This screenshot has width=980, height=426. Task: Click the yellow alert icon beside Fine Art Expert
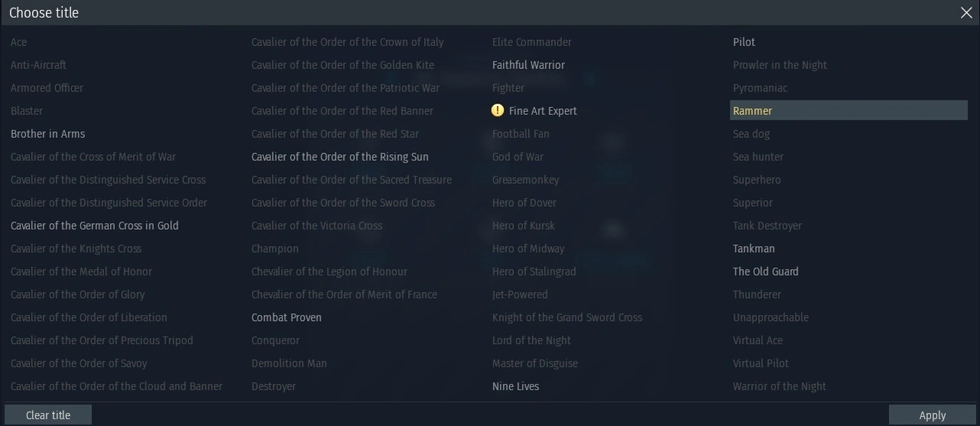click(x=498, y=111)
